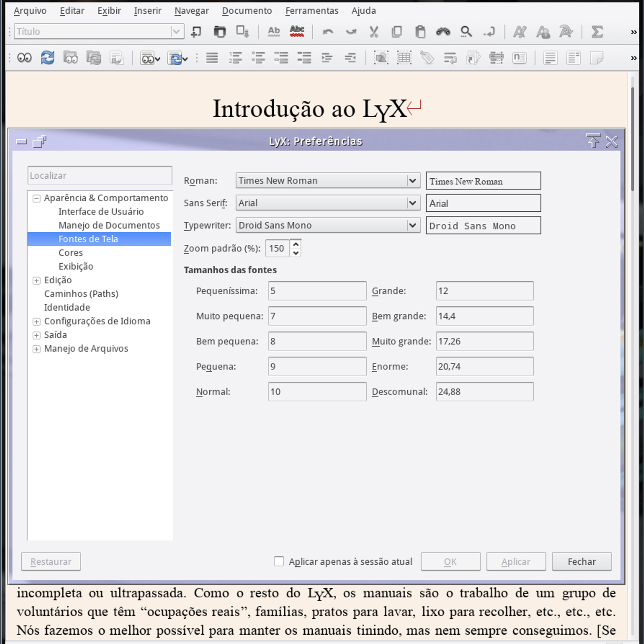Expand the Edição tree node

point(37,281)
